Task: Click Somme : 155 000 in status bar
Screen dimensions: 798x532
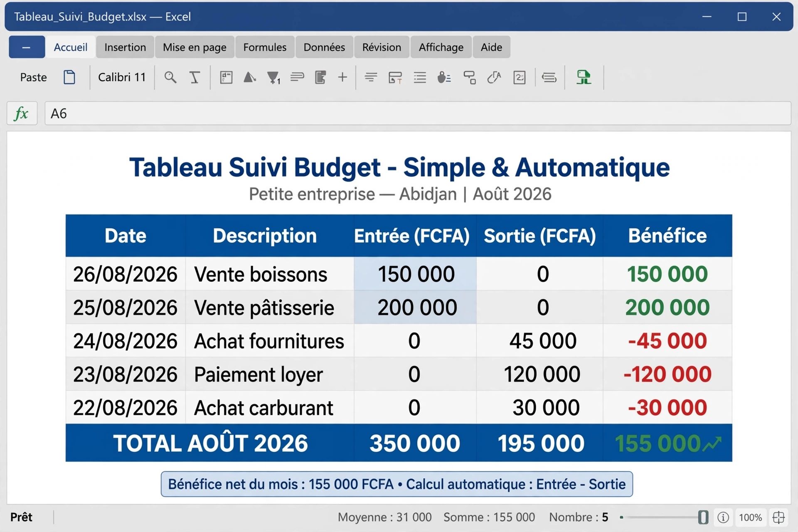Action: 489,517
